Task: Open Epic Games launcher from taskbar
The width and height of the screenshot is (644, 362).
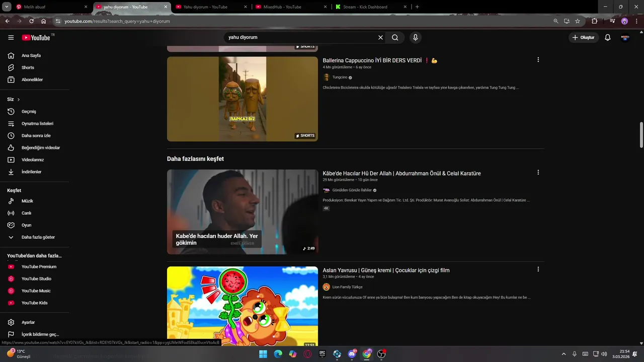Action: (x=322, y=354)
